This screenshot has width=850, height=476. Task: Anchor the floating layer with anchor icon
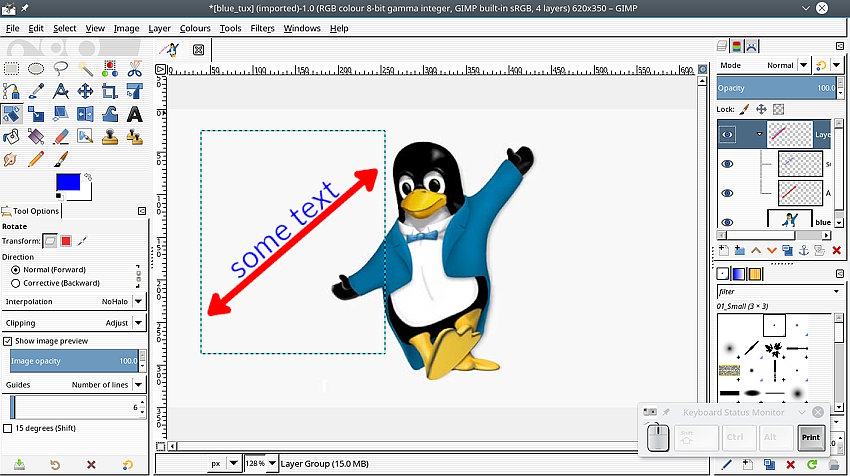[x=804, y=250]
